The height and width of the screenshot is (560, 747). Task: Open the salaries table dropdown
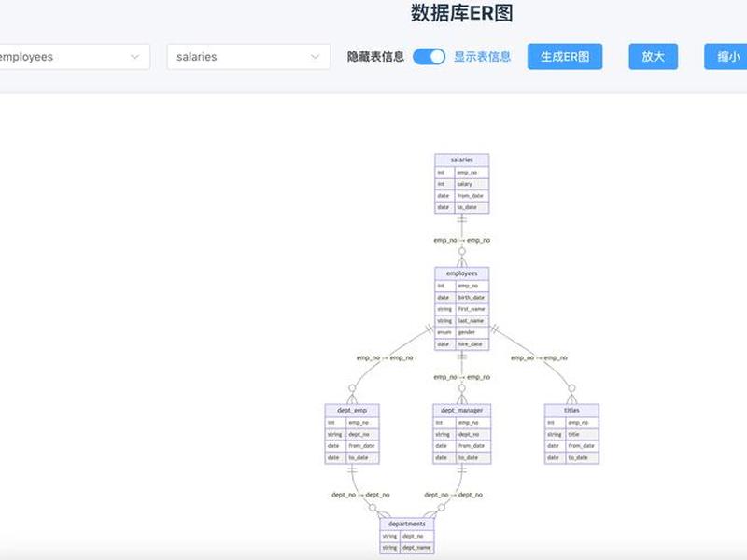pos(248,57)
